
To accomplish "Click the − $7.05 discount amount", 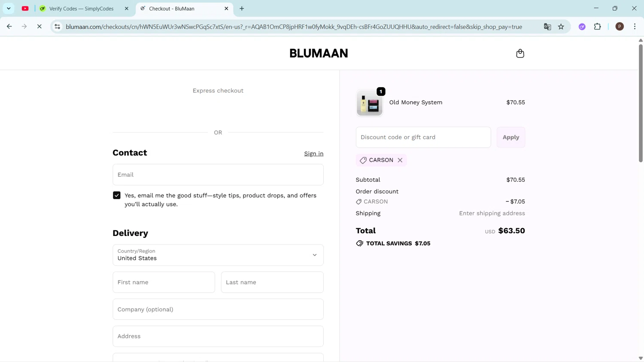I will pyautogui.click(x=515, y=202).
